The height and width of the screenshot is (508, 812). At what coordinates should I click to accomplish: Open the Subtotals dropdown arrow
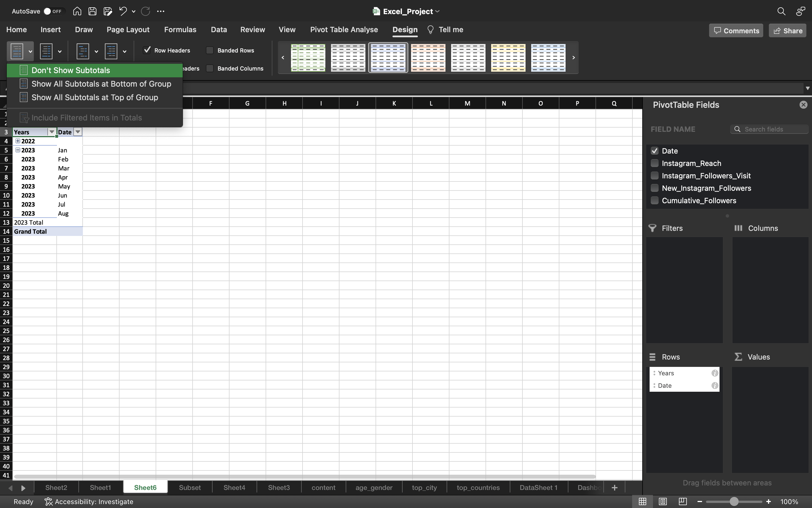pyautogui.click(x=30, y=51)
